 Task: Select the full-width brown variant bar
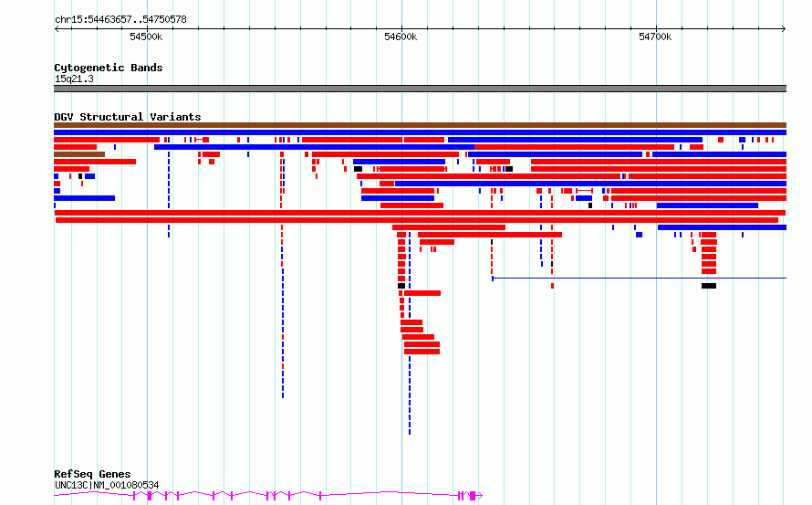point(420,125)
